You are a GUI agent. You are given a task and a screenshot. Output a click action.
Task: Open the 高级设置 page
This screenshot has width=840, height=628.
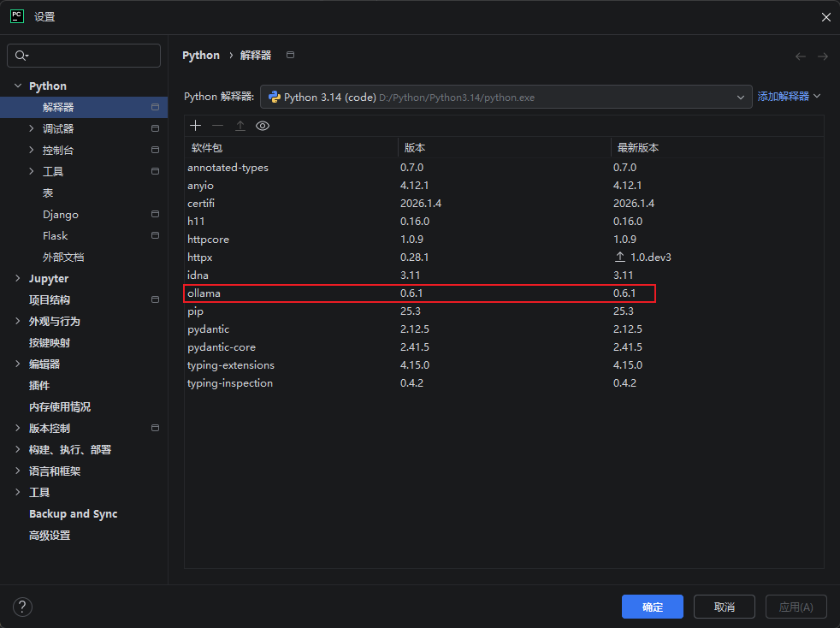click(50, 535)
